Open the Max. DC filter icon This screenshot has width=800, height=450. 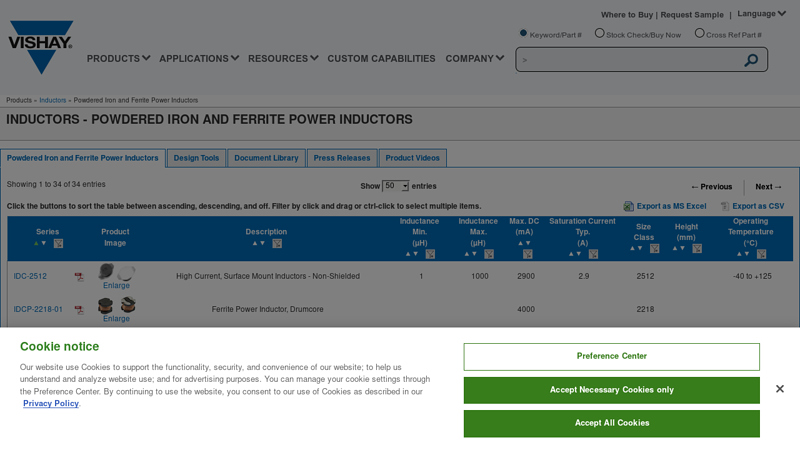click(x=528, y=254)
